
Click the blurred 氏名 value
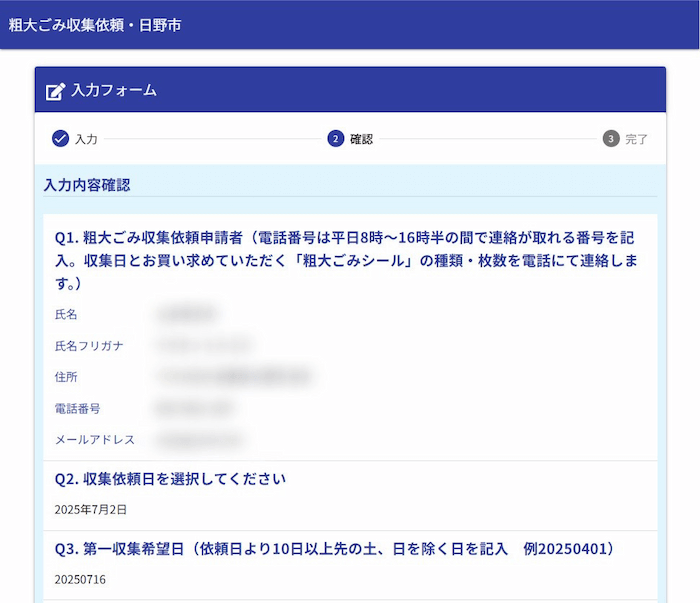click(188, 314)
